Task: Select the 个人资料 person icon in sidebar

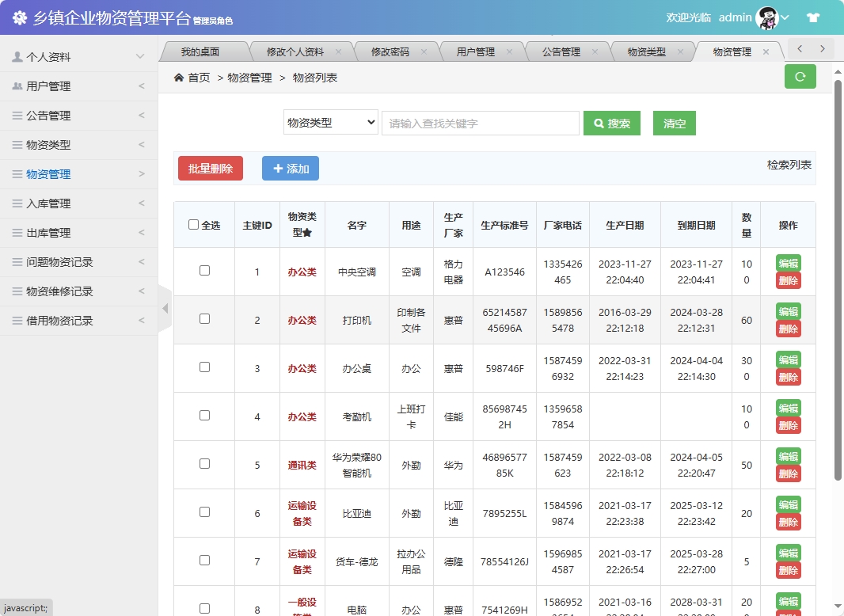Action: coord(17,55)
